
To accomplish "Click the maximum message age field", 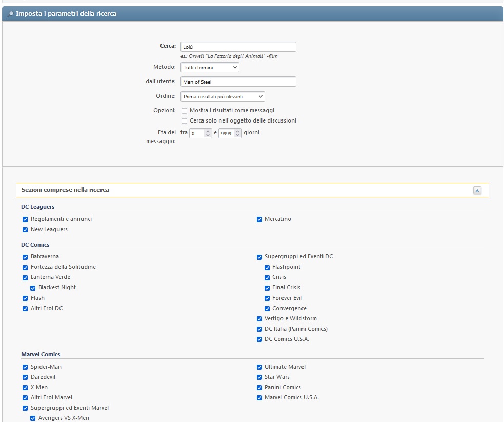I will (x=230, y=133).
